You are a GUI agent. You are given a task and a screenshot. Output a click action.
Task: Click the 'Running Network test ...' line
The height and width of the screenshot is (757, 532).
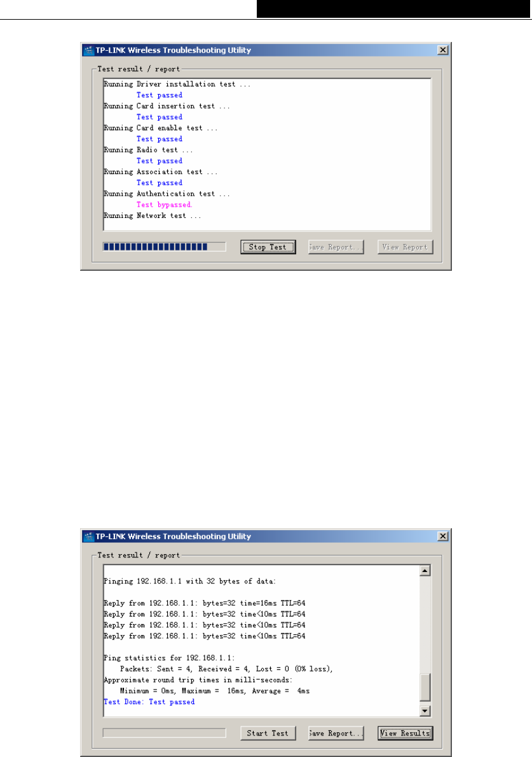tap(153, 216)
